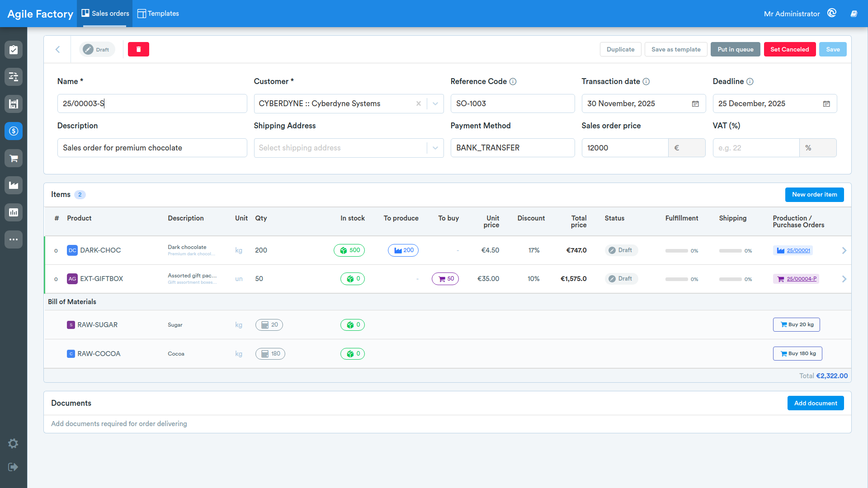This screenshot has height=488, width=868.
Task: Open the tasks clipboard sidebar icon
Action: (x=14, y=50)
